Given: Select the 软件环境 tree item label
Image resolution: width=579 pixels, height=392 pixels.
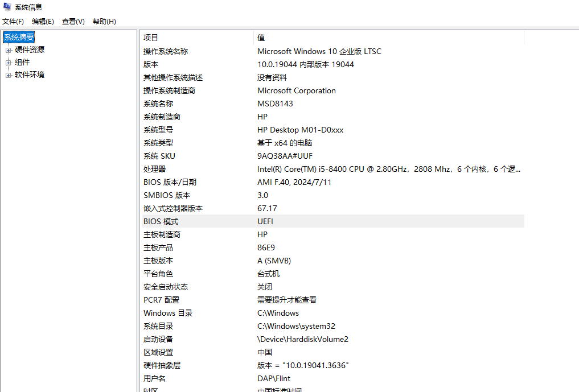Looking at the screenshot, I should (x=30, y=75).
